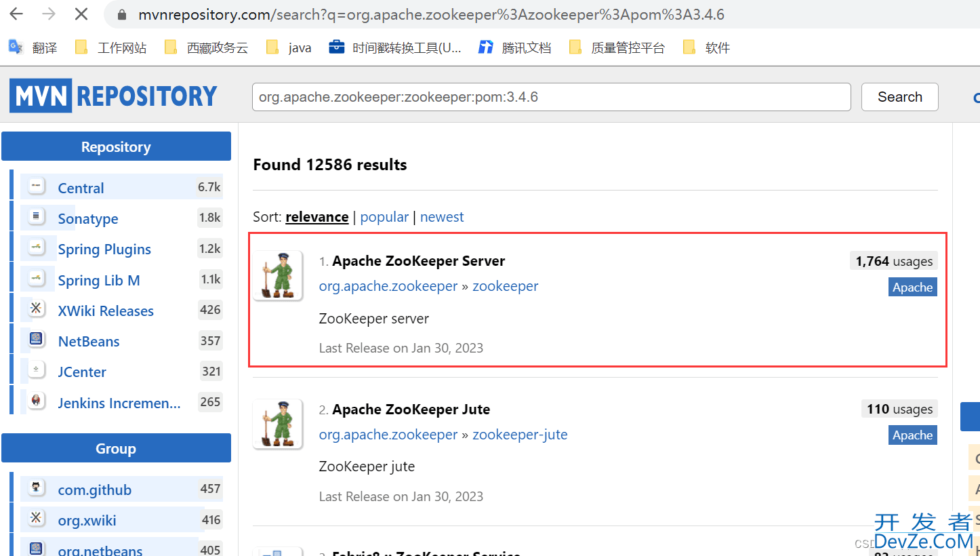Filter by Spring Lib M repository
The image size is (980, 556).
point(99,281)
